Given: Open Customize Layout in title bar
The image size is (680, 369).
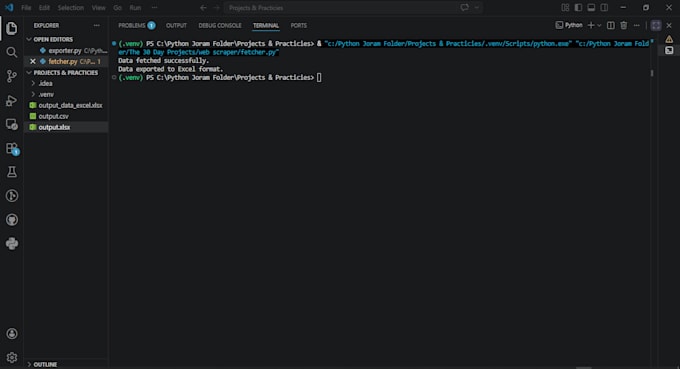Looking at the screenshot, I should click(x=565, y=7).
